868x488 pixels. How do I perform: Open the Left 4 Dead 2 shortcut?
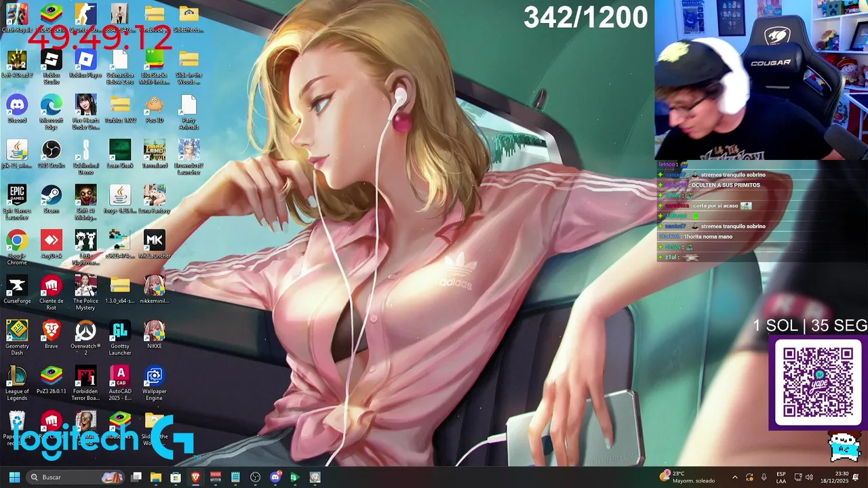point(17,64)
